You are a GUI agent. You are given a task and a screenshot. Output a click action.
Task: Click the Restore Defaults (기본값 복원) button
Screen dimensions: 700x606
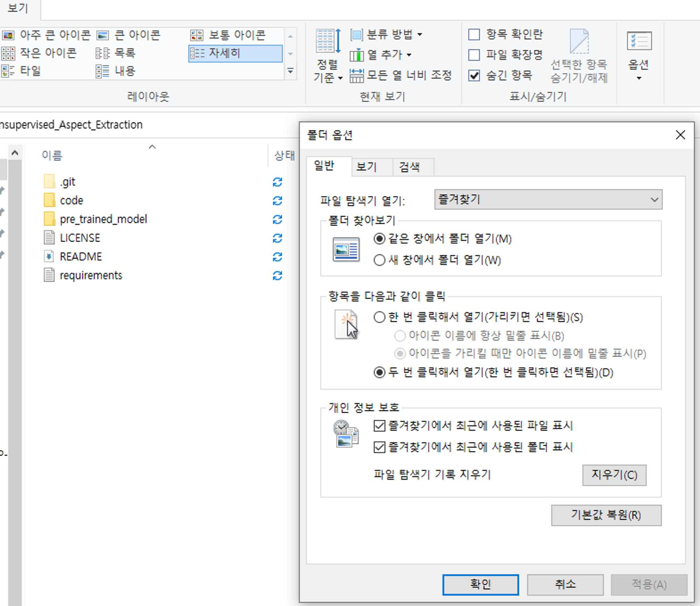click(606, 515)
